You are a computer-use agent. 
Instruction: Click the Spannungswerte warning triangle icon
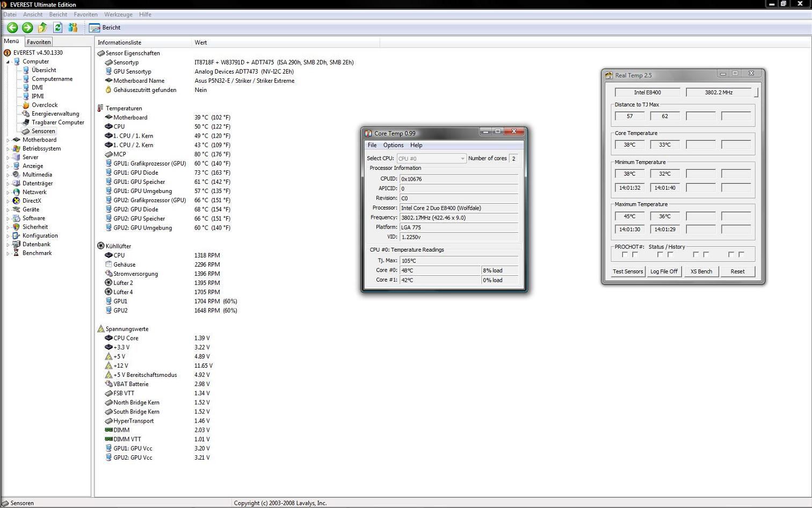click(x=100, y=328)
